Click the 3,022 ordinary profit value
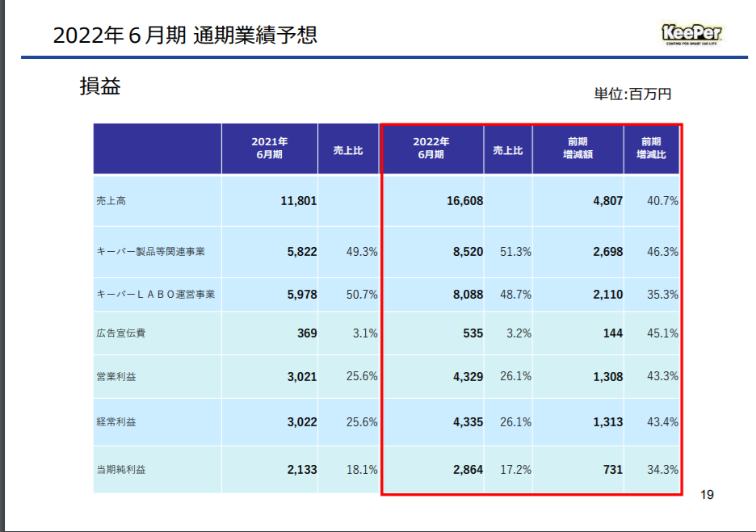Viewport: 756px width, 532px height. tap(302, 422)
